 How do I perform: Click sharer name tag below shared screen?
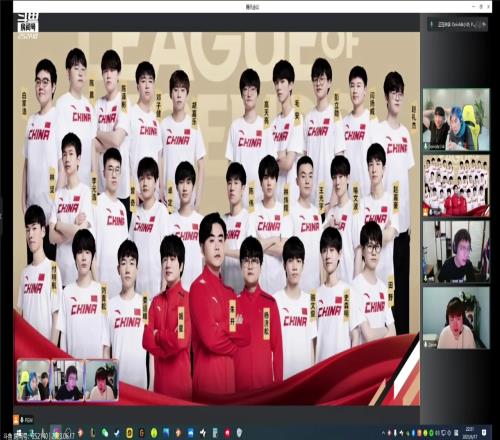coord(24,420)
